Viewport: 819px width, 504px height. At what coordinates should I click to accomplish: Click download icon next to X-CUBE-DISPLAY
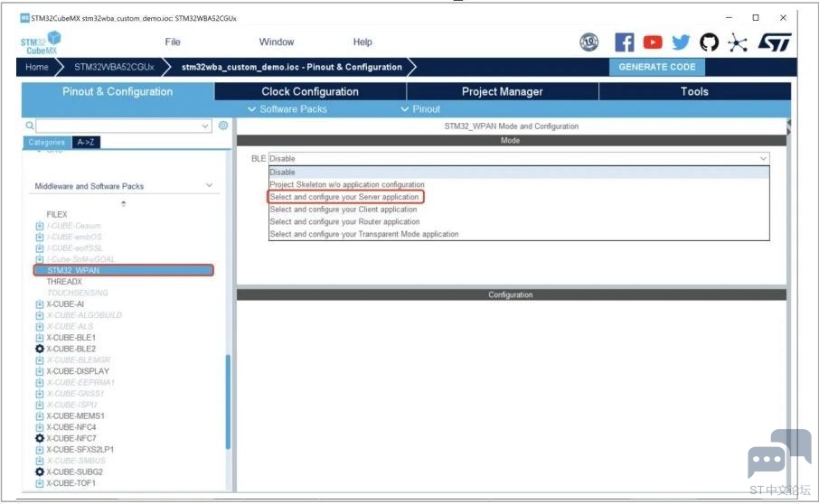(39, 371)
